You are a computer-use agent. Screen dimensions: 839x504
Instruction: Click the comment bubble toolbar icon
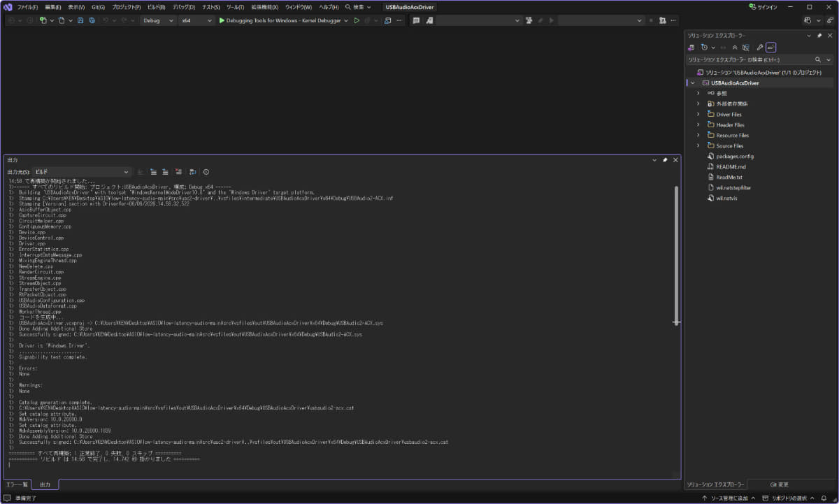(x=416, y=20)
